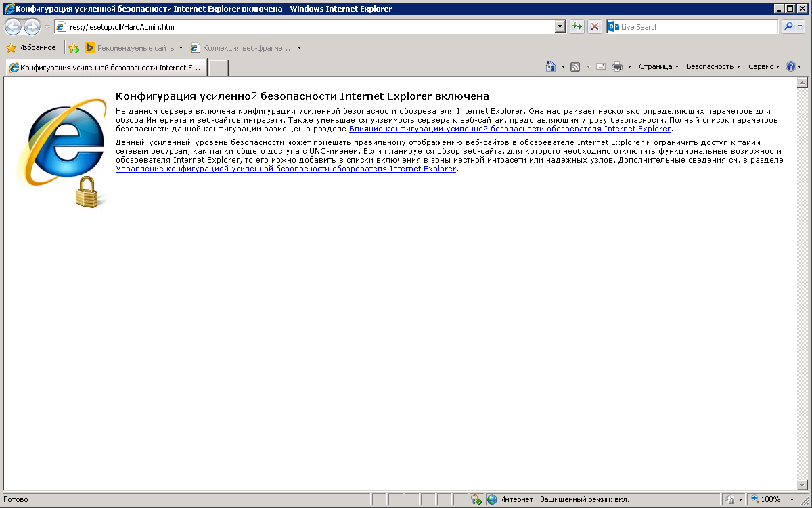The width and height of the screenshot is (812, 508).
Task: Open the Сервис menu
Action: click(x=764, y=66)
